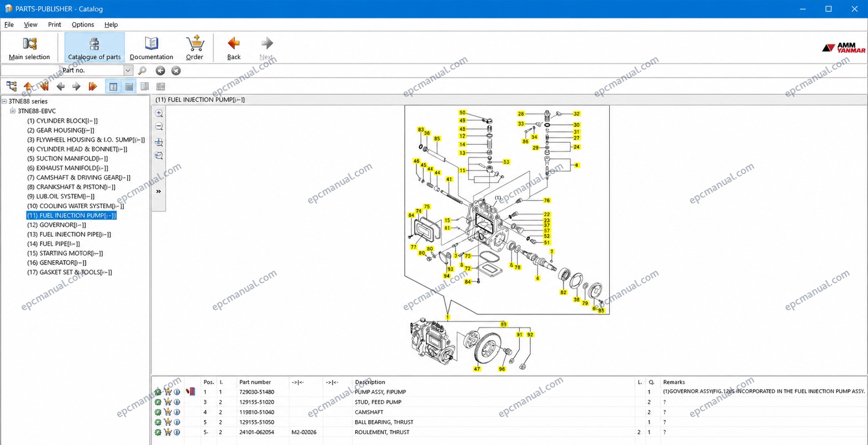This screenshot has width=868, height=445.
Task: Open the View menu
Action: (31, 24)
